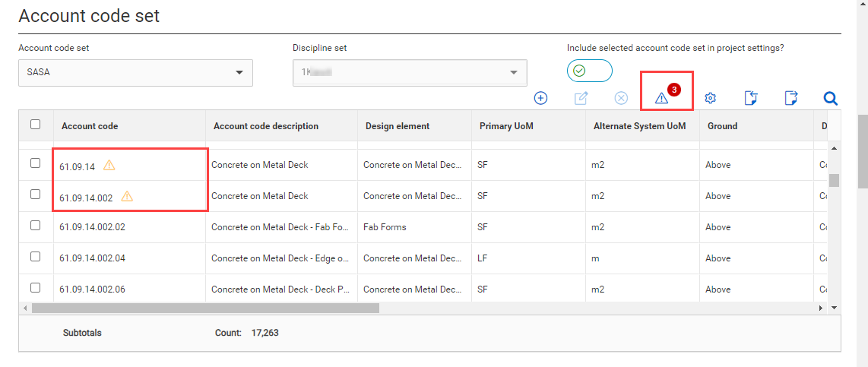The height and width of the screenshot is (367, 868).
Task: Click the table's horizontal scrollbar thumb
Action: coord(205,308)
